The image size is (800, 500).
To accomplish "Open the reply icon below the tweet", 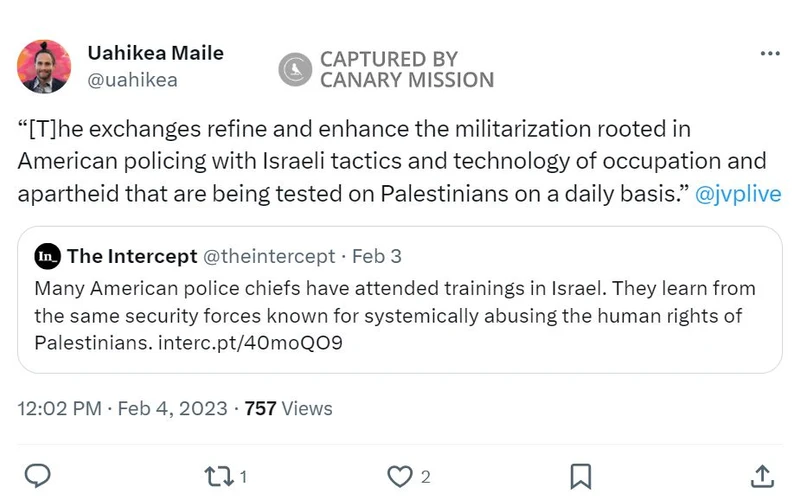I will pos(37,476).
